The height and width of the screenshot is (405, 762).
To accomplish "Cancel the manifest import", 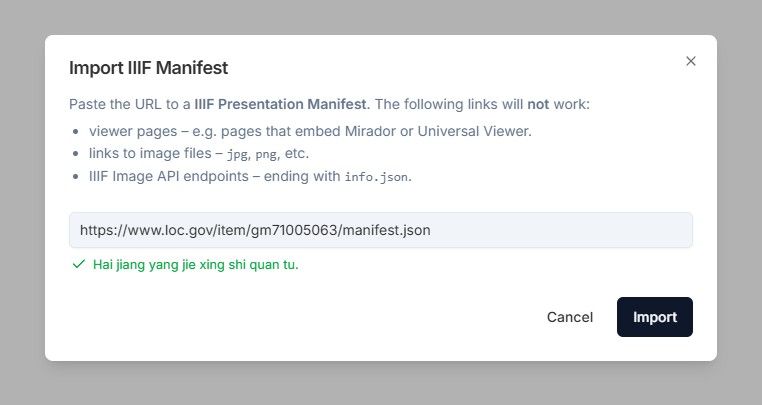I will (x=570, y=317).
